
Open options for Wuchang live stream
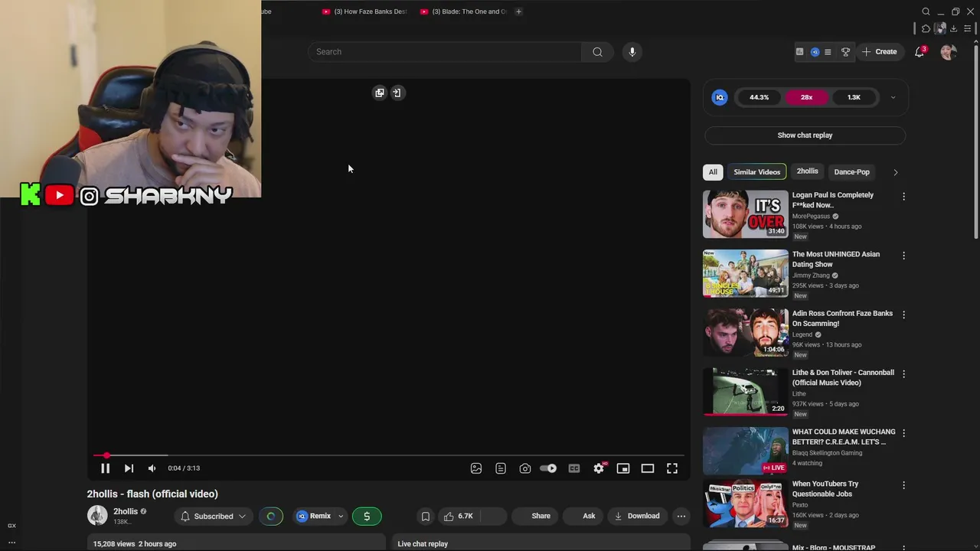click(903, 433)
